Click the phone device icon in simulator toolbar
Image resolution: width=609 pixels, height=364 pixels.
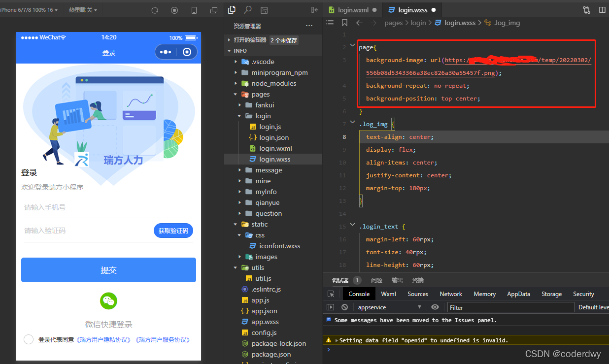[x=194, y=10]
